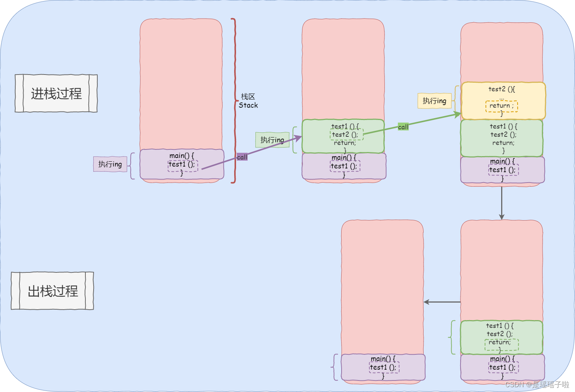
Task: Click the 进栈过程 title box
Action: (56, 93)
